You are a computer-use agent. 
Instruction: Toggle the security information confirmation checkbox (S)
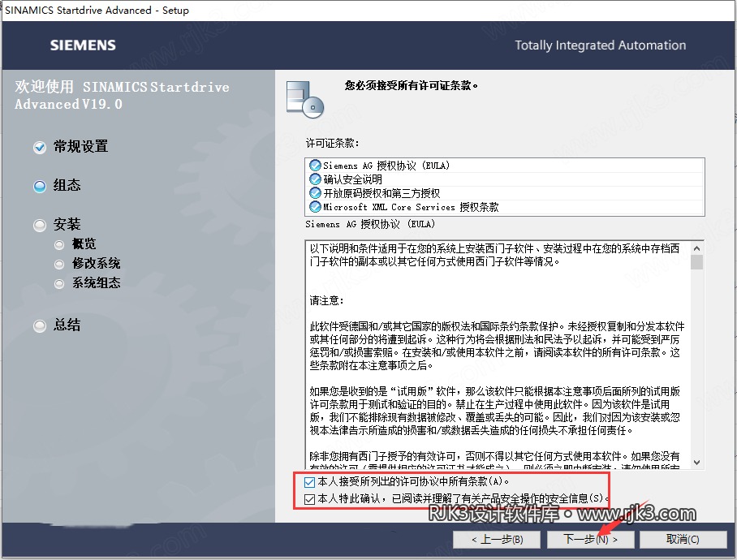pyautogui.click(x=309, y=499)
